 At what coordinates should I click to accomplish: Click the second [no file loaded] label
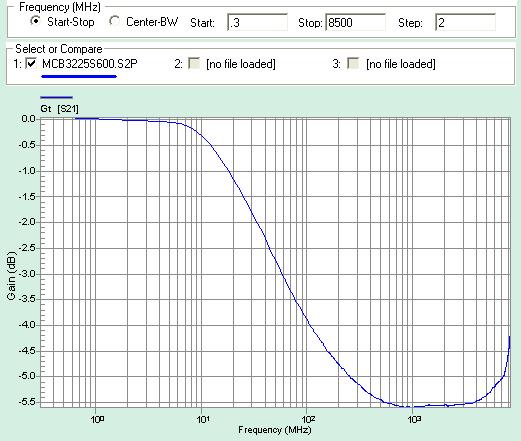[x=241, y=64]
